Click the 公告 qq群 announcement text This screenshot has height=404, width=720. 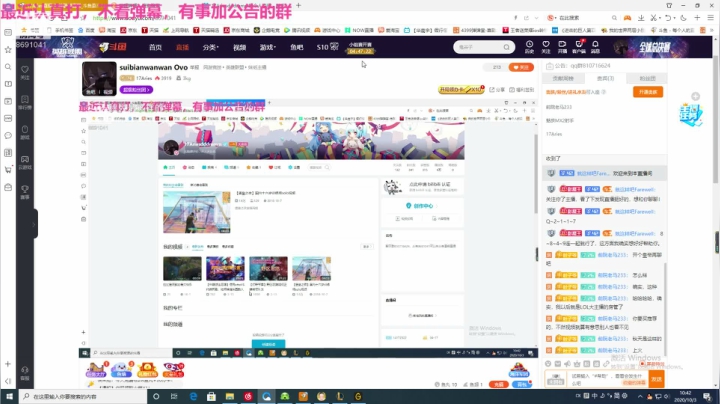click(x=583, y=66)
